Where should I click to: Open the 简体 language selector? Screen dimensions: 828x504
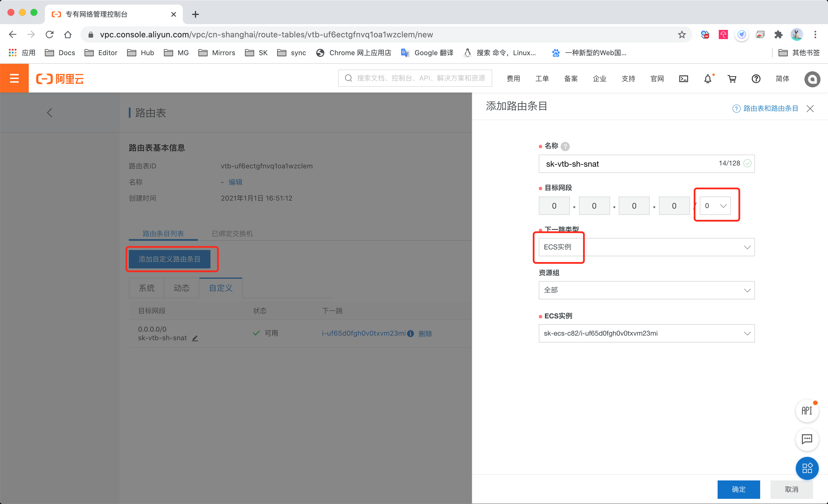tap(782, 78)
